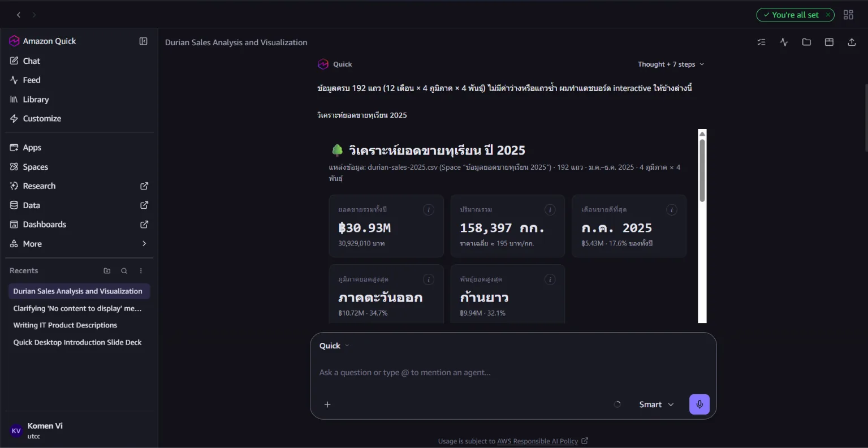
Task: Open the files folder icon in header
Action: point(806,42)
